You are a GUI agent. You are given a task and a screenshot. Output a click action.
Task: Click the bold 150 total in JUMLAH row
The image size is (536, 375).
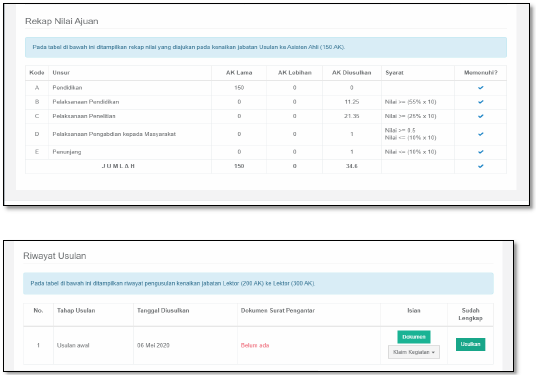[239, 166]
